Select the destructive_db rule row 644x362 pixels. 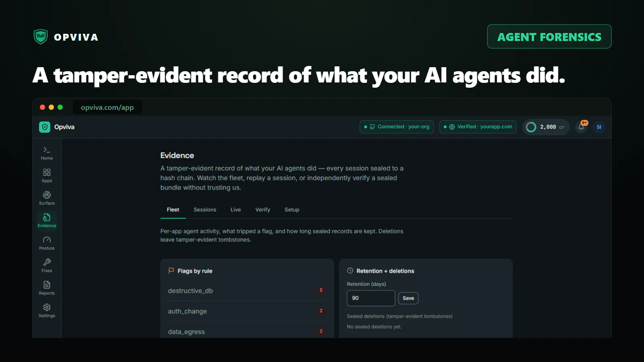(x=247, y=290)
